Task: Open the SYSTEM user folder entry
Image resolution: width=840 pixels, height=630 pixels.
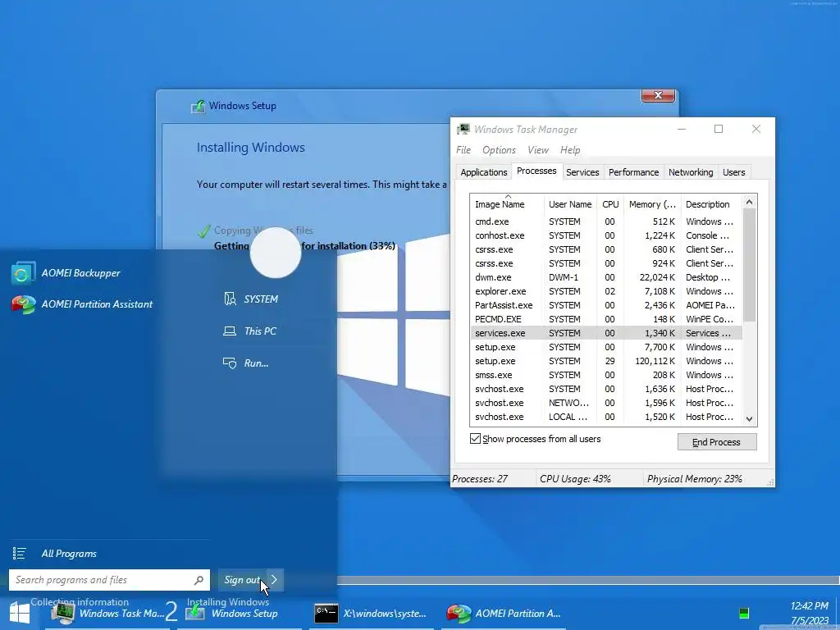Action: click(x=251, y=299)
